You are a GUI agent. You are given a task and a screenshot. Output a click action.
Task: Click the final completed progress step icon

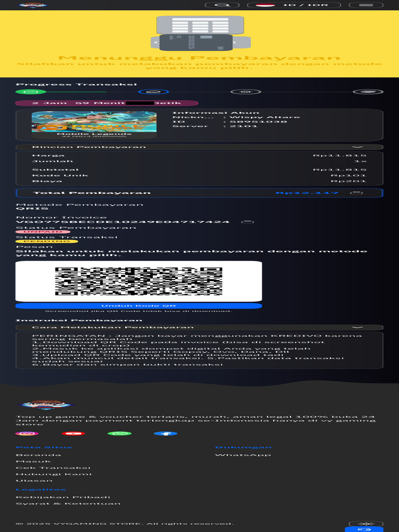368,91
